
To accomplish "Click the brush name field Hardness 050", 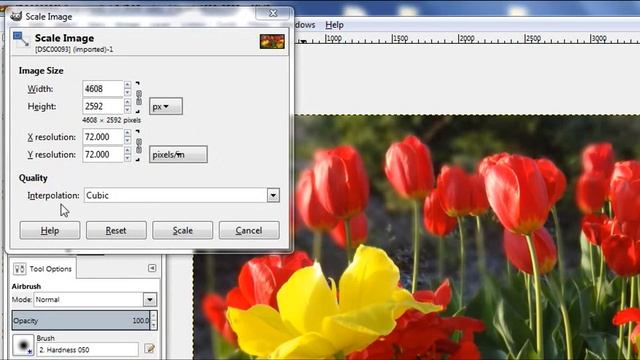I will pos(87,350).
